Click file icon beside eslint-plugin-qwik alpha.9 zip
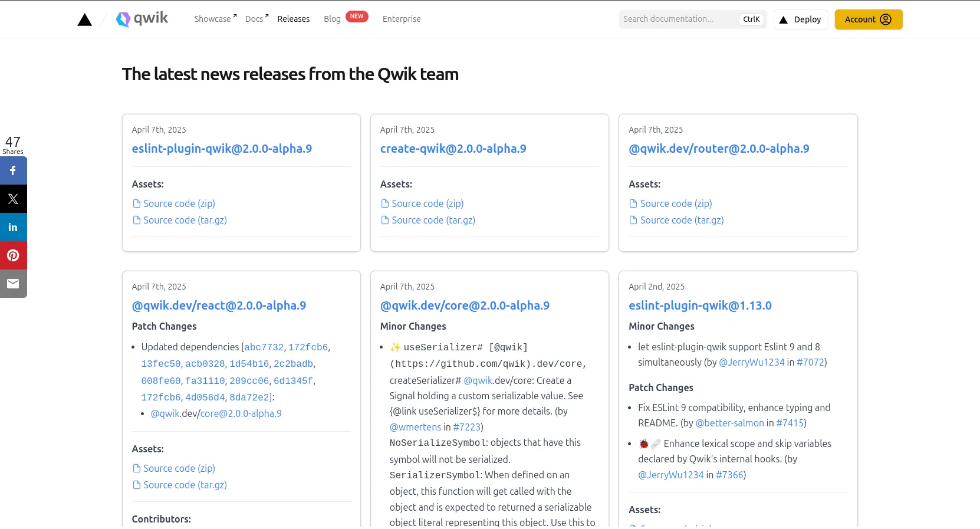Screen dimensions: 980x529 click(x=137, y=203)
